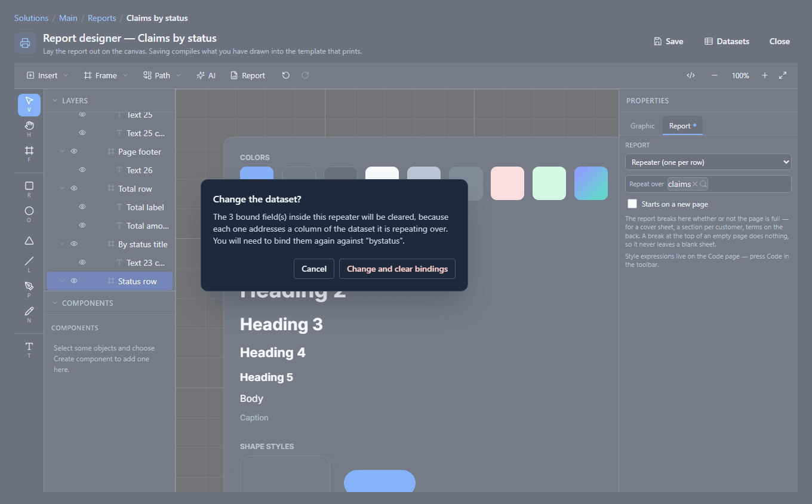Check Starts on a new page

pos(632,204)
